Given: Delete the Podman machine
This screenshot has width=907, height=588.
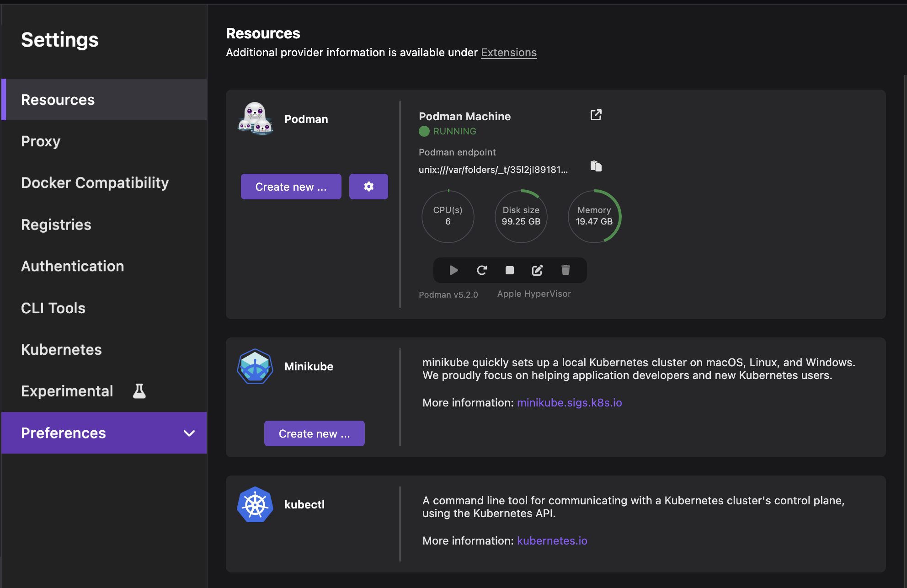Looking at the screenshot, I should coord(566,270).
